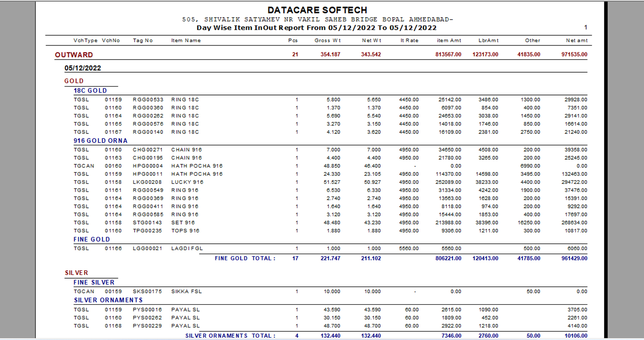Click the LUCKY 916 item name

[x=187, y=182]
